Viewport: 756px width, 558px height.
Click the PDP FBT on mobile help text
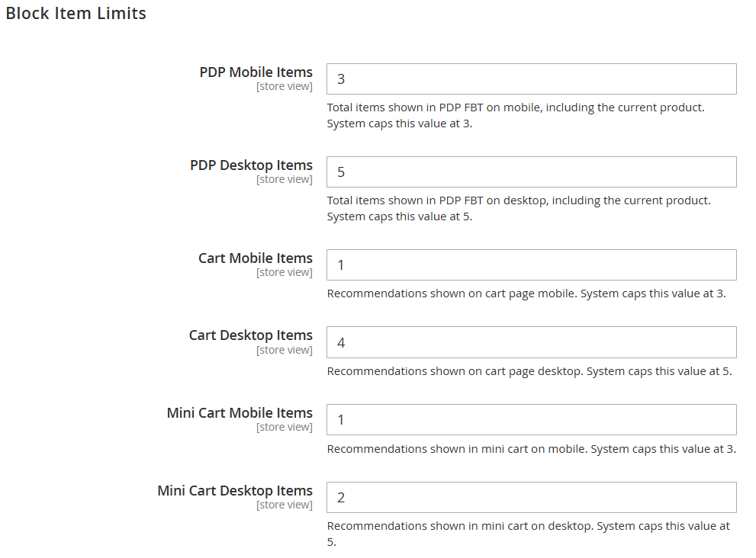click(516, 115)
